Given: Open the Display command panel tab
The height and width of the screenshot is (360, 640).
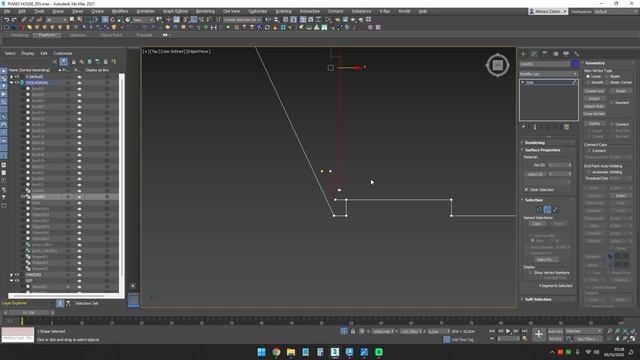Looking at the screenshot, I should tap(566, 54).
